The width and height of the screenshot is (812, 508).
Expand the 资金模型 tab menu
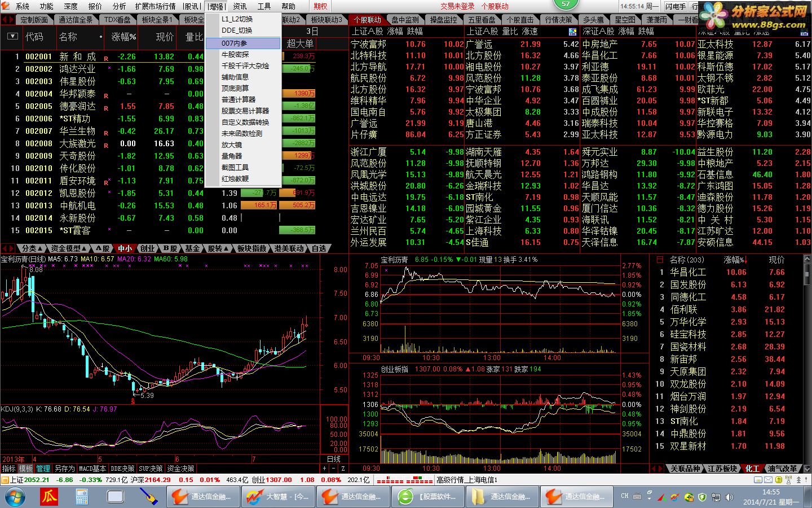point(69,248)
